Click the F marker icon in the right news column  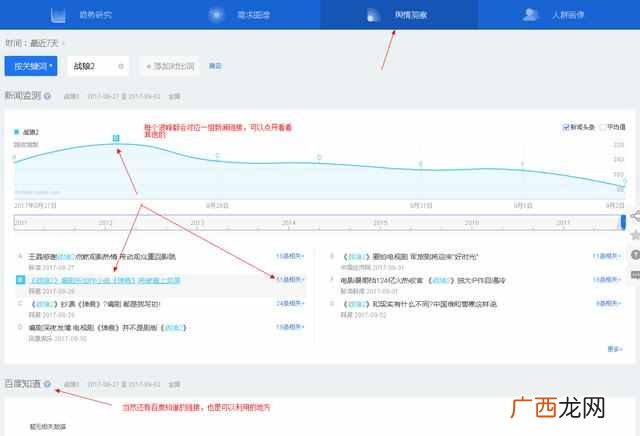pos(332,280)
